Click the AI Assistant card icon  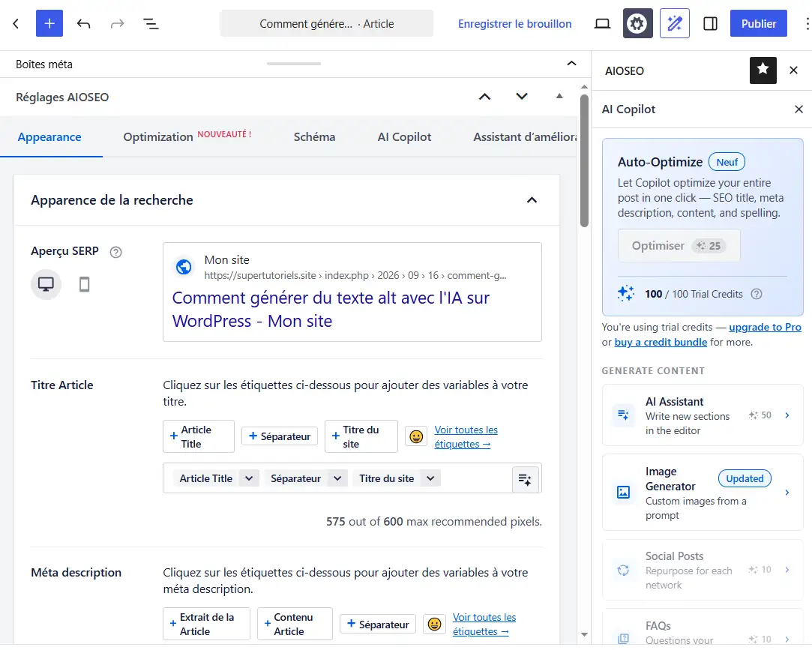click(624, 415)
